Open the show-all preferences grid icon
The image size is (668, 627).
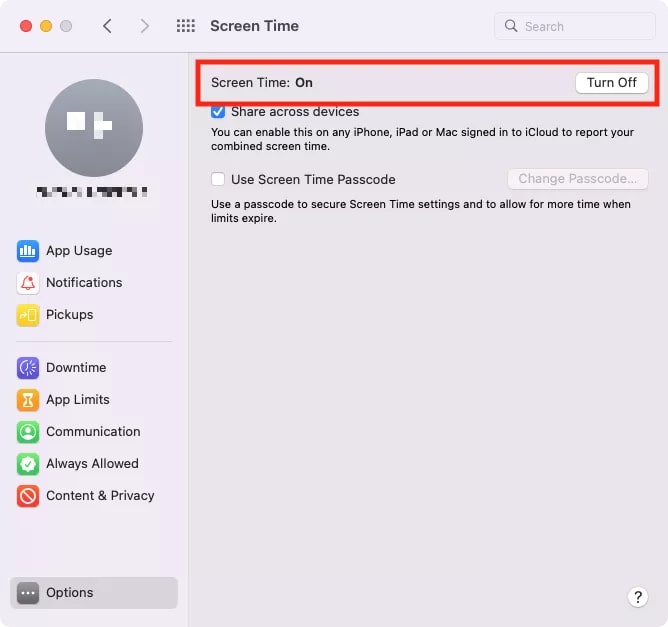[185, 26]
